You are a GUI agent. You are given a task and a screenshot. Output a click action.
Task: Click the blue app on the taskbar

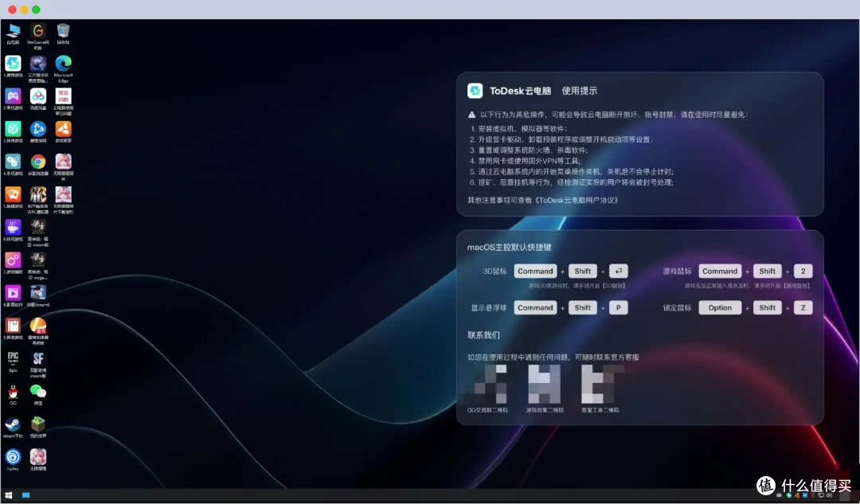point(25,495)
